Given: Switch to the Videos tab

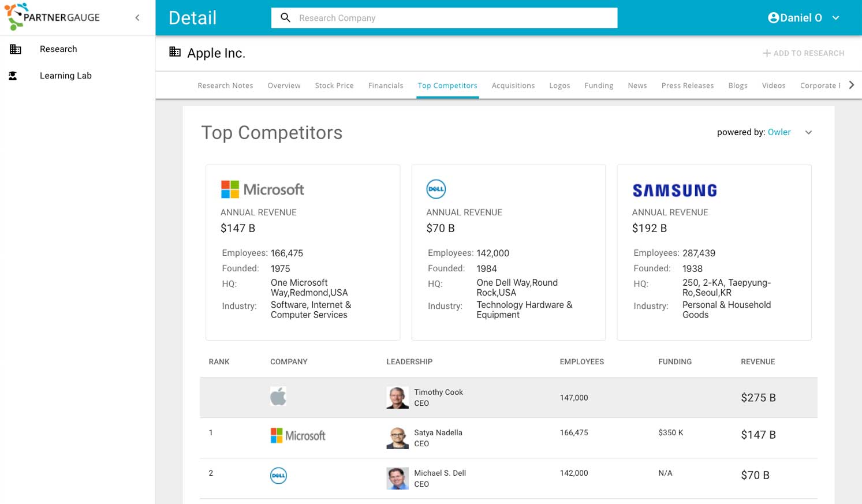Looking at the screenshot, I should click(x=774, y=85).
